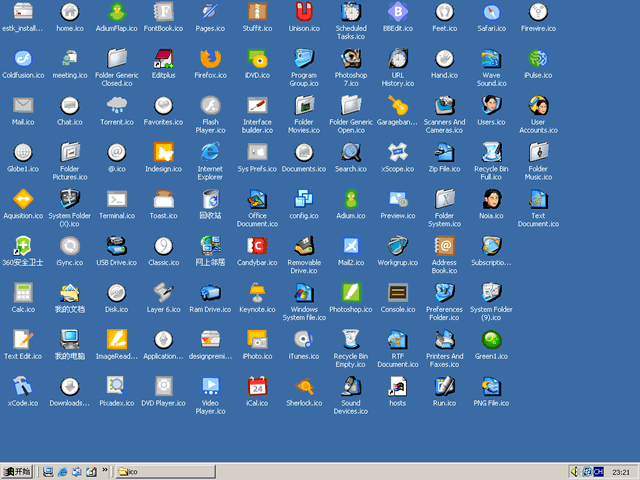
Task: Select the Recycle Bin Full.ico icon
Action: 491,152
